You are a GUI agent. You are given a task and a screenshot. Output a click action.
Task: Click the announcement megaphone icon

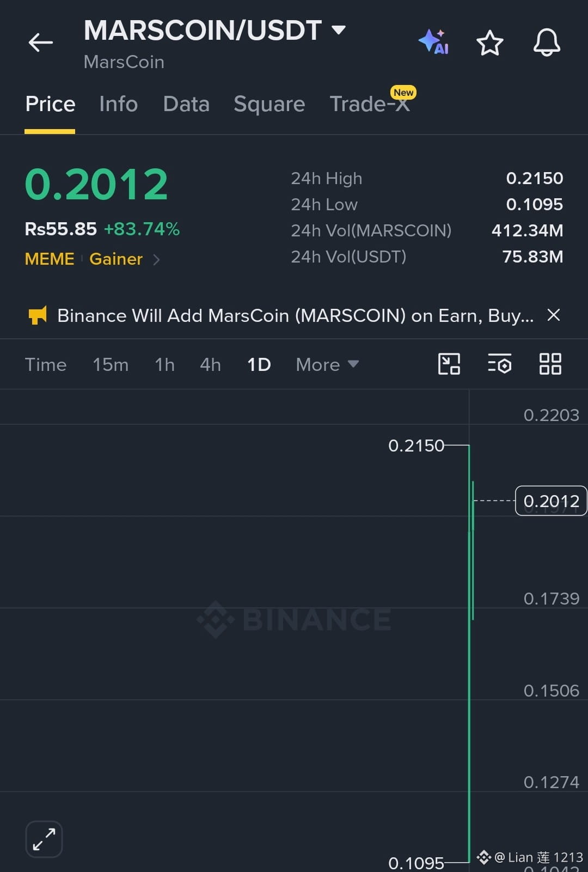38,315
